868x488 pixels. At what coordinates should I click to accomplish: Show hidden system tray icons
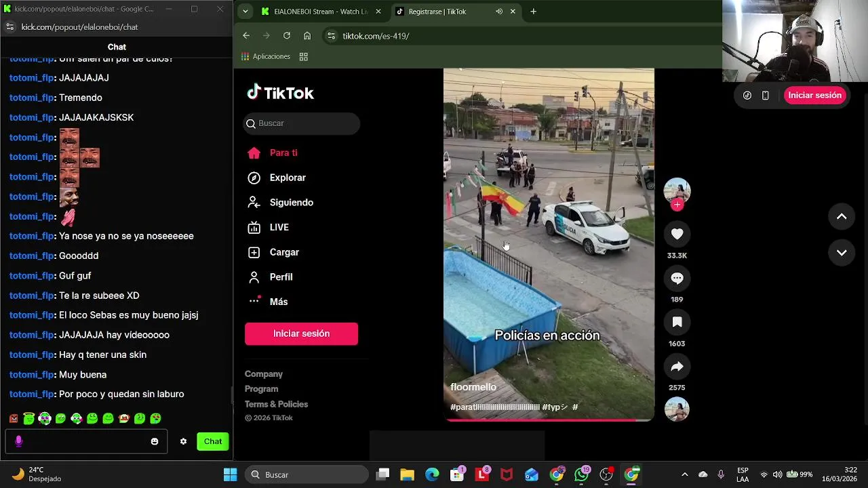pyautogui.click(x=684, y=474)
